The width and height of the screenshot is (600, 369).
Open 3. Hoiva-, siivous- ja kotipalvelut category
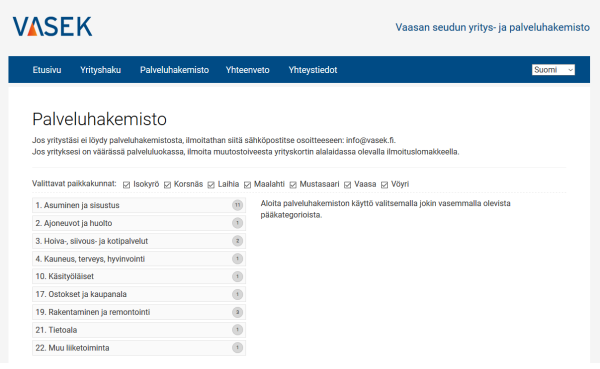click(x=139, y=241)
